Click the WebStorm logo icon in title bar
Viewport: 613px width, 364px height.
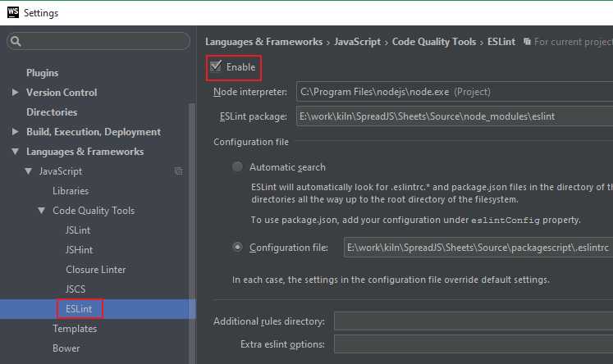tap(13, 12)
